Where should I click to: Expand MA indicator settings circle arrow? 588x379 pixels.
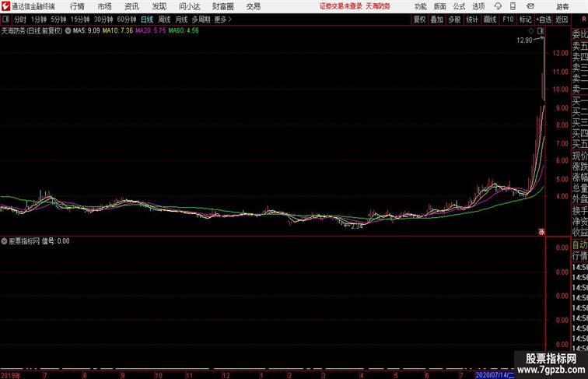[68, 31]
